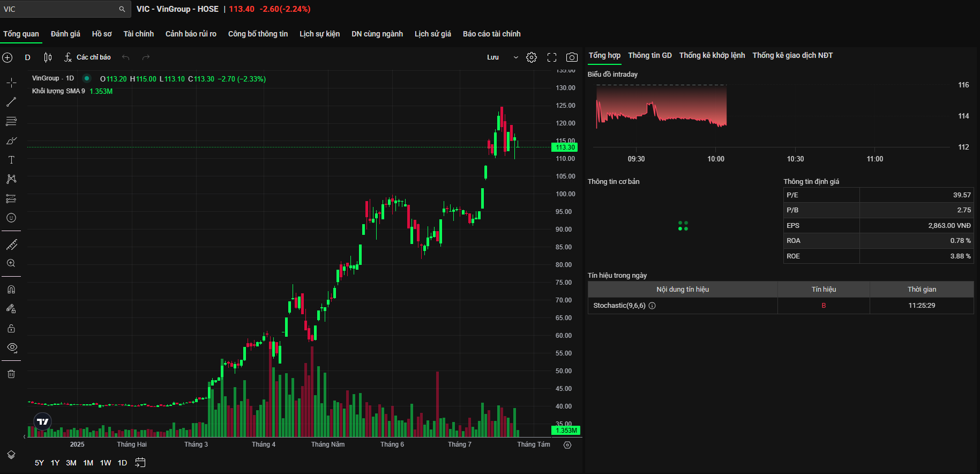This screenshot has width=980, height=474.
Task: Select the crosshair cursor tool
Action: [11, 83]
